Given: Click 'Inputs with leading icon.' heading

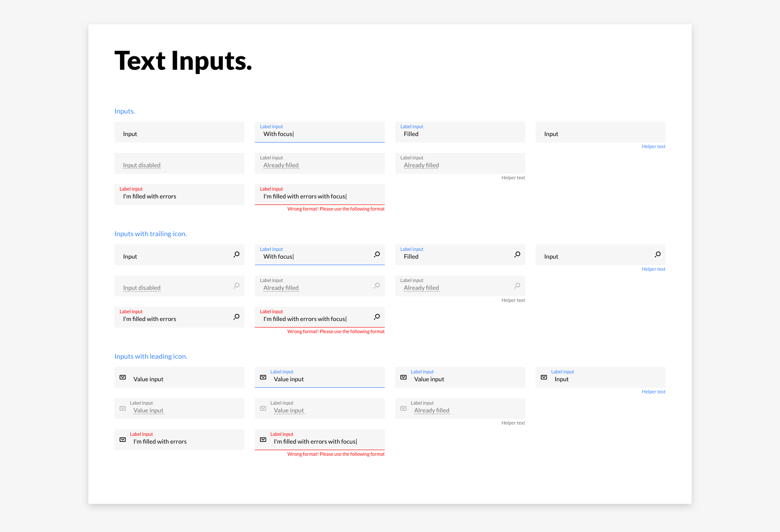Looking at the screenshot, I should click(151, 357).
